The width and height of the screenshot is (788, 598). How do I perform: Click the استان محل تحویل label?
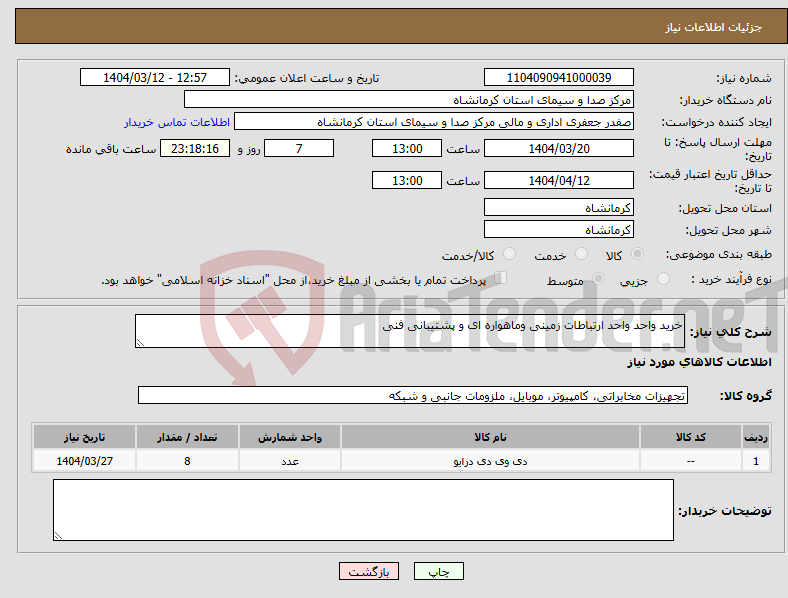point(725,208)
